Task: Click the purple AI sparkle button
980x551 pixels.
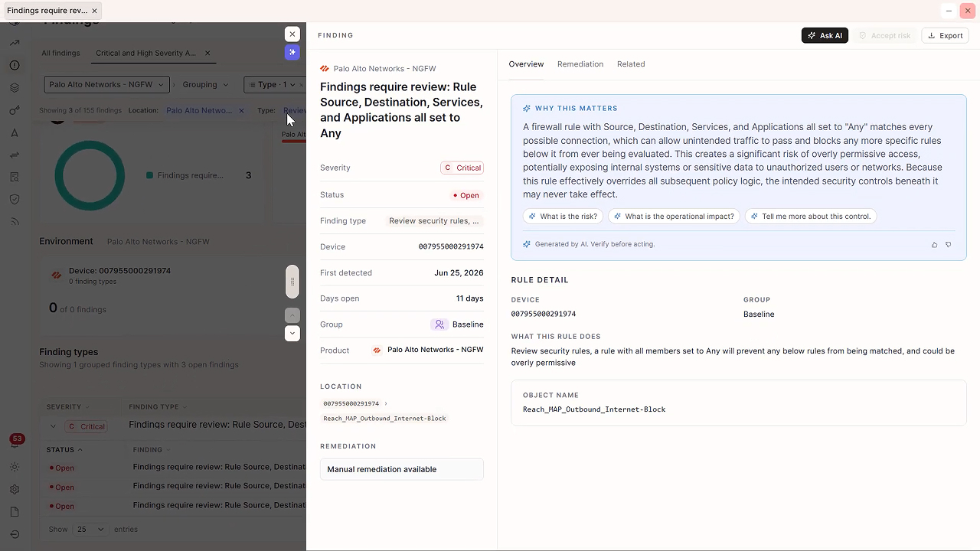Action: (292, 52)
